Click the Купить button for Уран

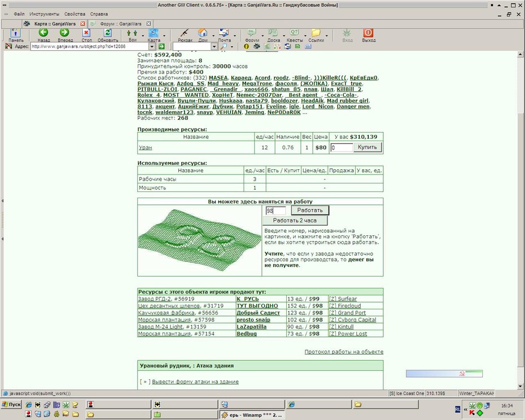(368, 147)
